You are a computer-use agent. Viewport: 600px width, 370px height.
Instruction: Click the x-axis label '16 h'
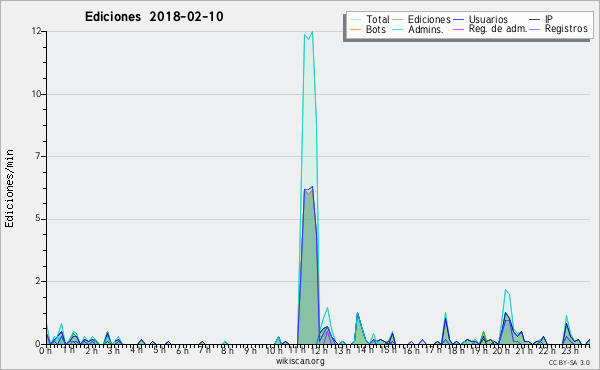[411, 350]
